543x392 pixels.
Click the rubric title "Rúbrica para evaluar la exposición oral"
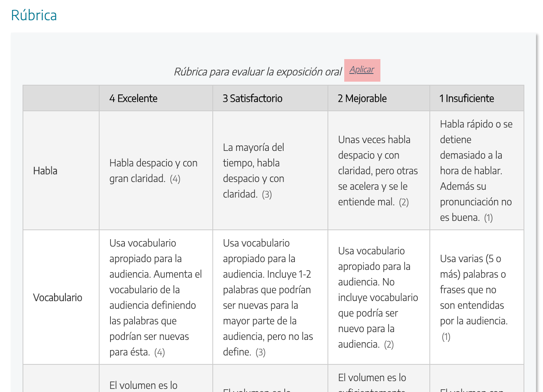tap(258, 72)
